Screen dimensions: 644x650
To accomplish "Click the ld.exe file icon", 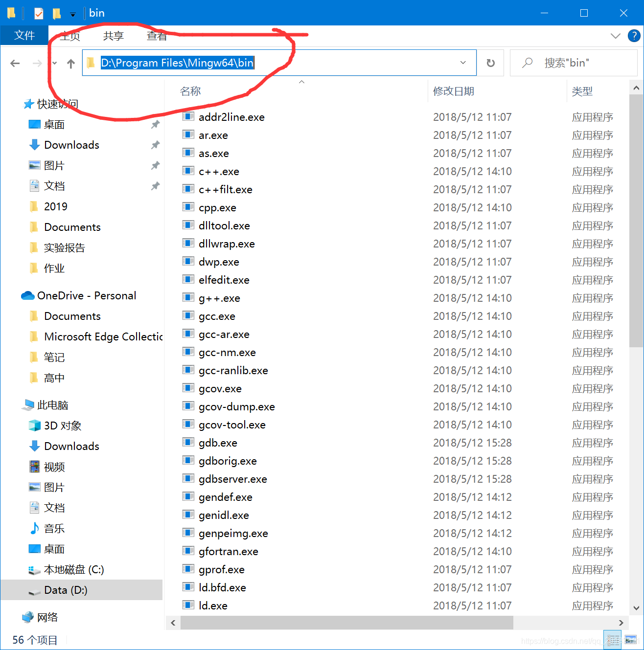I will coord(188,605).
